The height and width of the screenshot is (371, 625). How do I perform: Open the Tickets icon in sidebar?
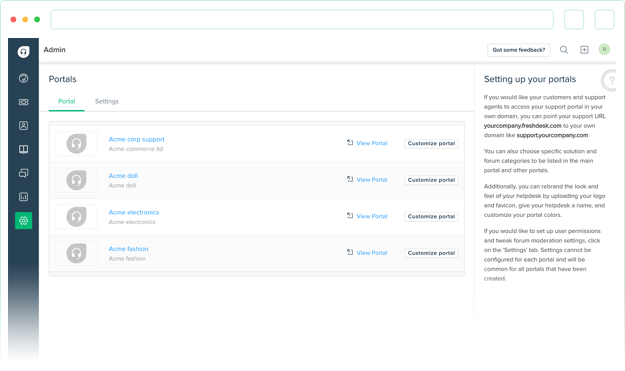(x=24, y=102)
